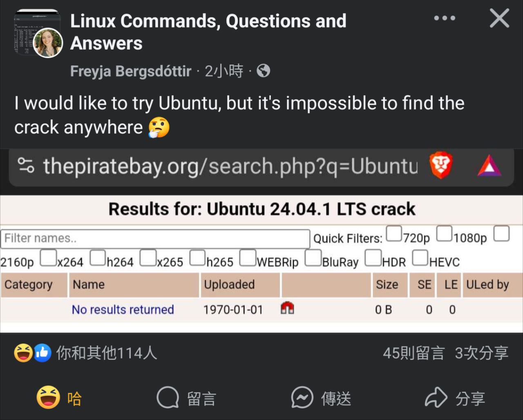Open the three-dots post options menu

445,18
